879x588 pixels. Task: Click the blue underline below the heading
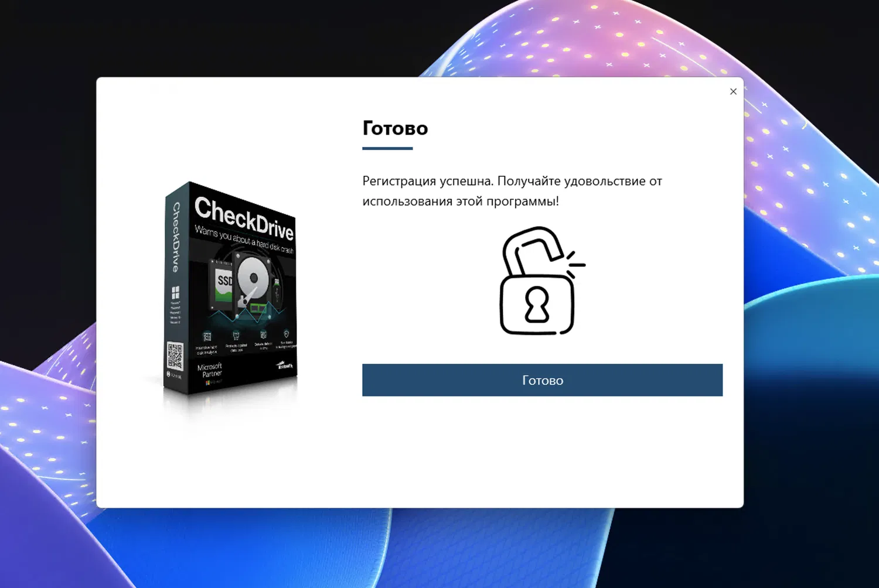point(387,149)
